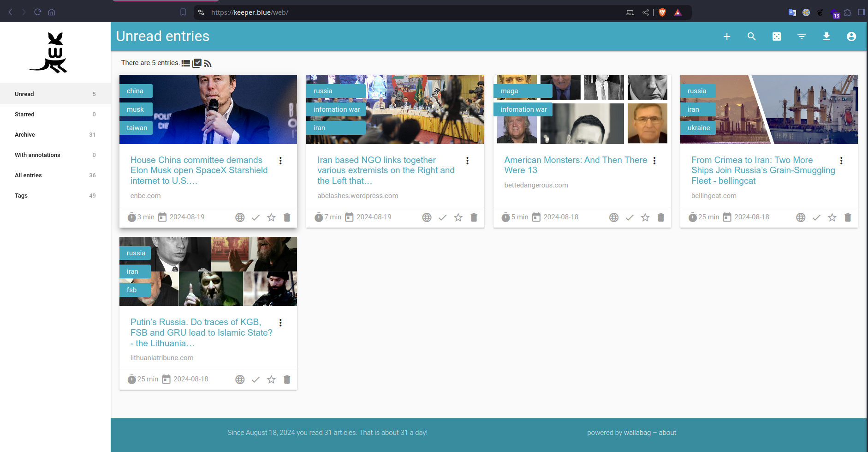Select Unread in the sidebar
This screenshot has width=868, height=452.
coord(55,94)
